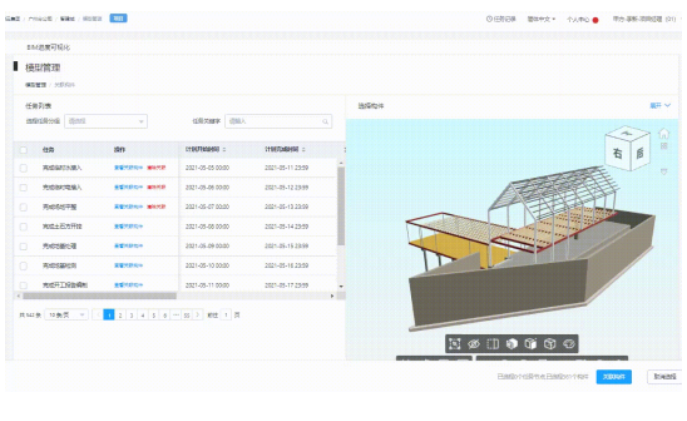Click the horizontal scrollbar below the task table
687x421 pixels.
(100, 296)
